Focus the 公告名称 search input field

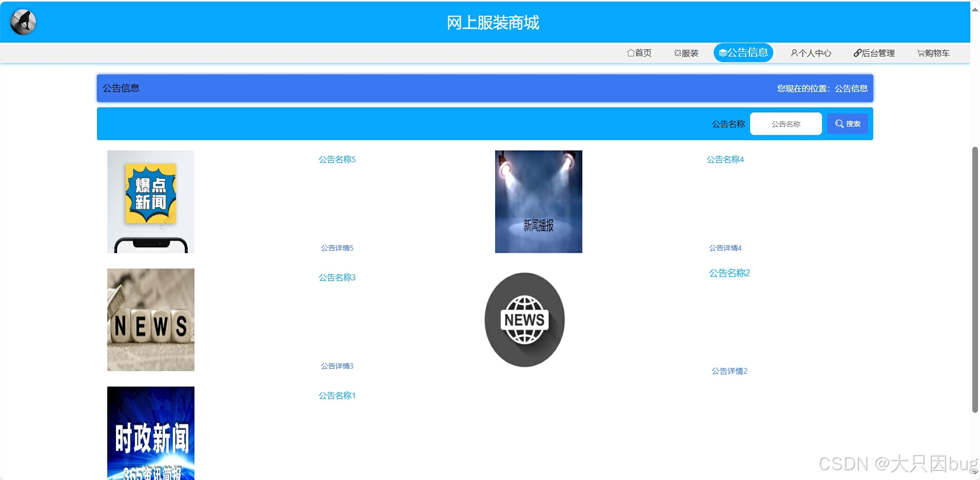point(786,124)
